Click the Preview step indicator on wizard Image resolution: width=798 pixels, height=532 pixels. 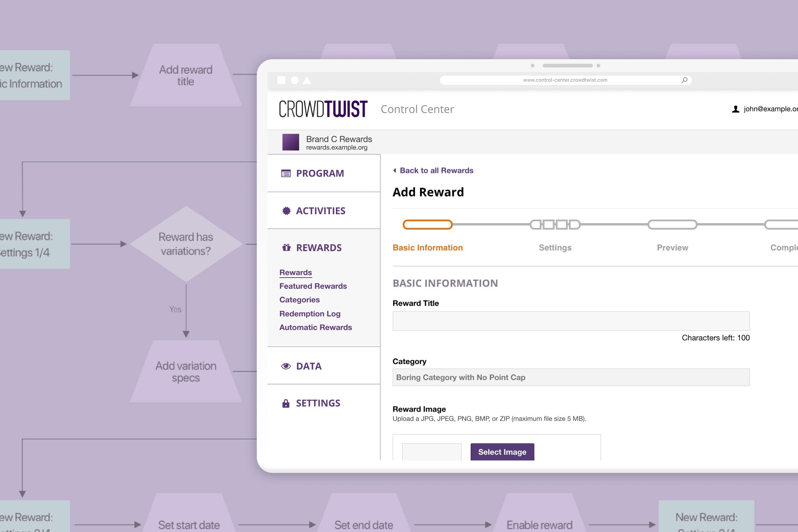tap(672, 224)
